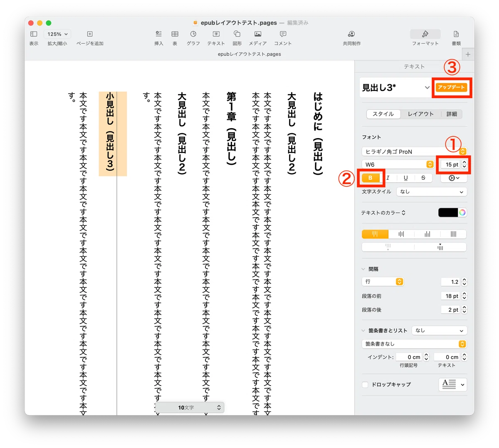Open the 挿入 insert menu icon
This screenshot has height=448, width=499.
tap(159, 34)
